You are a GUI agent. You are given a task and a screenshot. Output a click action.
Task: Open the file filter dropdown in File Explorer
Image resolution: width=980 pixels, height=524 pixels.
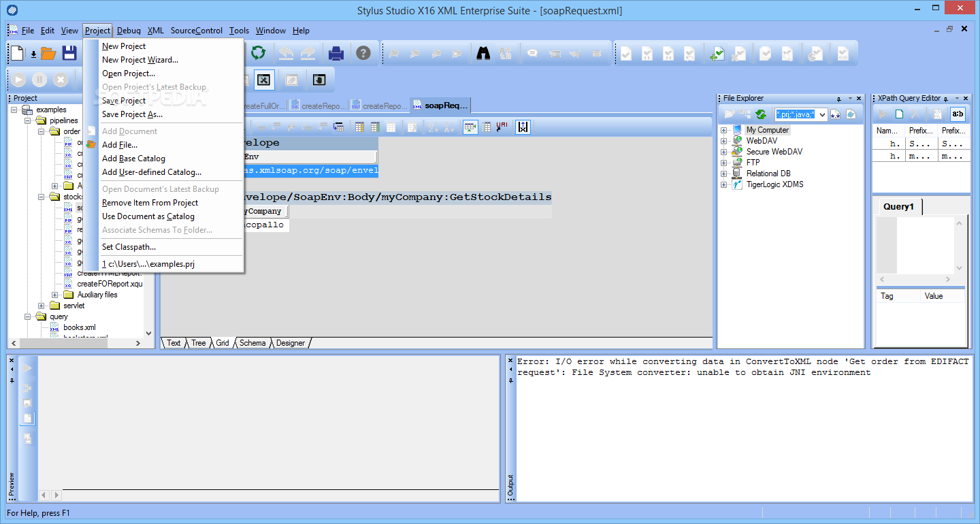tap(822, 114)
